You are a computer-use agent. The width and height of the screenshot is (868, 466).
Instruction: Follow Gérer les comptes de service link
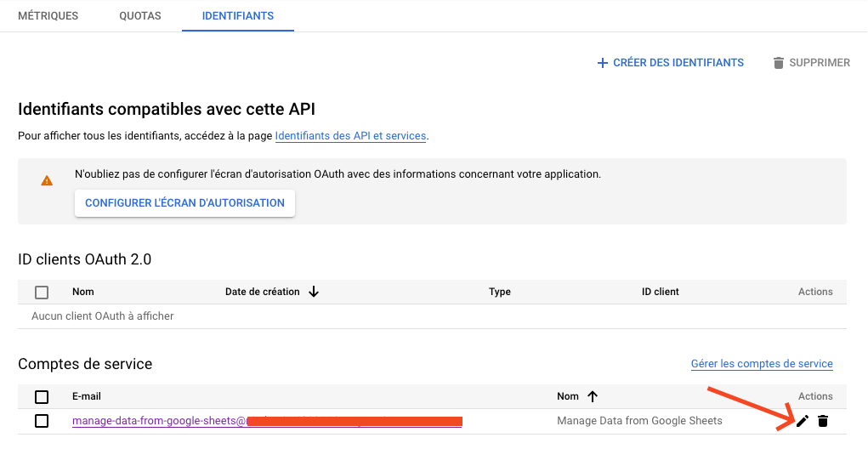coord(762,364)
